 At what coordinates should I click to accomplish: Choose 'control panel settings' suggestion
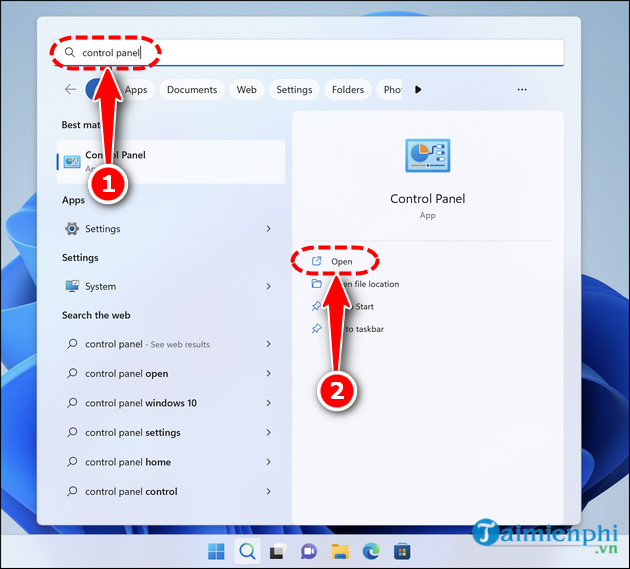click(133, 433)
